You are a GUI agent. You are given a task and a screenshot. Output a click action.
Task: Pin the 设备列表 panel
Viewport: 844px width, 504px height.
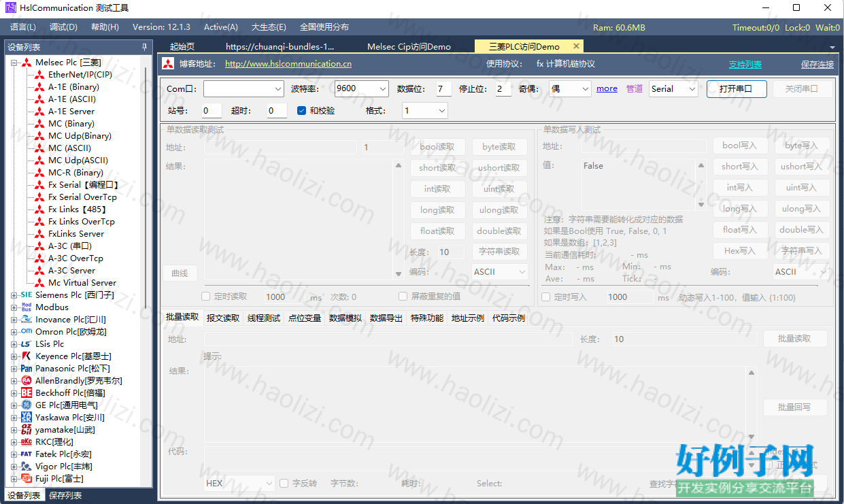144,47
